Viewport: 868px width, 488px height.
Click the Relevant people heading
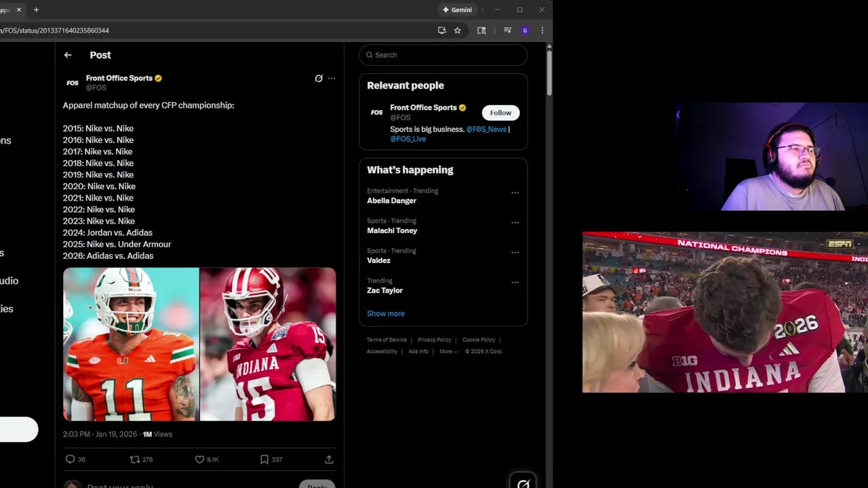pos(406,85)
